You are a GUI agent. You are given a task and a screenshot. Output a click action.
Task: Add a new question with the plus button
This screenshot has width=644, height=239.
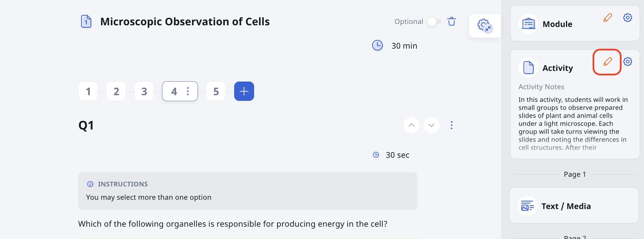[x=244, y=91]
